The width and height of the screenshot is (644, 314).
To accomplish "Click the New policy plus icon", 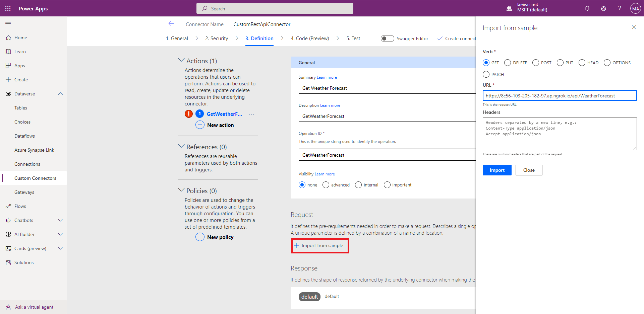I will pyautogui.click(x=200, y=237).
